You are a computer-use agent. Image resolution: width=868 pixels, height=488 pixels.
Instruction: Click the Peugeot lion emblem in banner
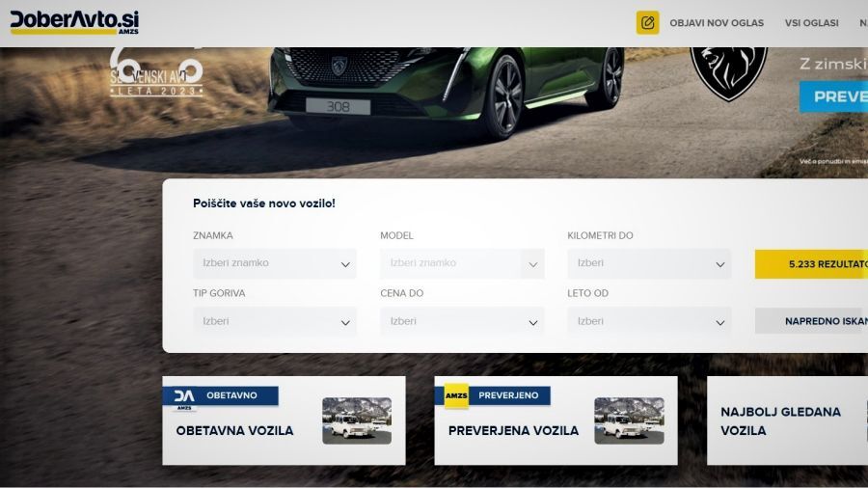[728, 73]
